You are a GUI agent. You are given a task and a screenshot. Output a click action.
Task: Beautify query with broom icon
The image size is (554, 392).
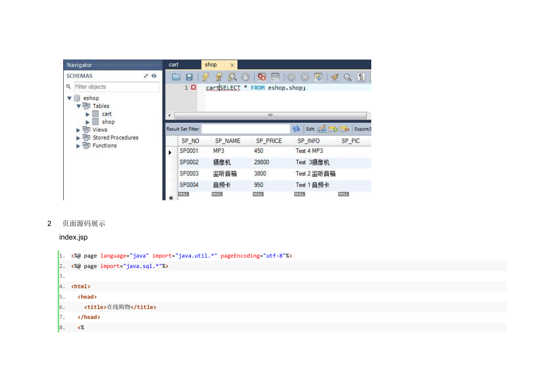tap(334, 77)
